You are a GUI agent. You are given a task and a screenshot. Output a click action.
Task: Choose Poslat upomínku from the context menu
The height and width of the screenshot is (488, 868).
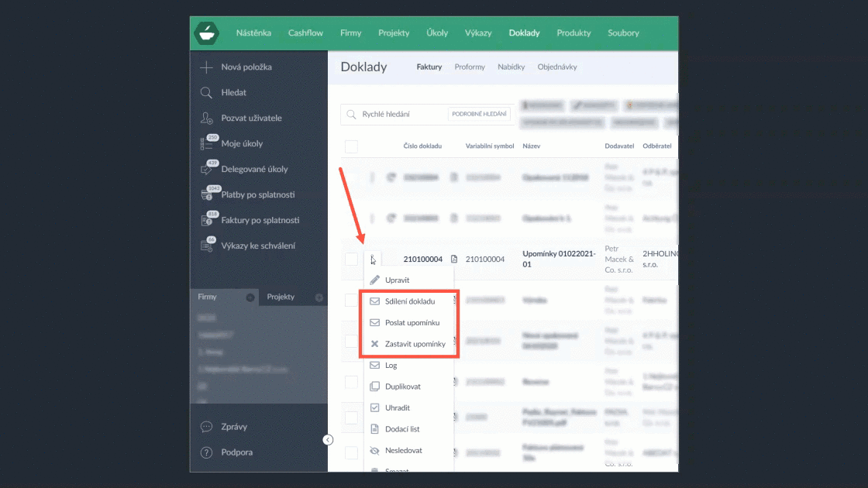click(x=412, y=322)
